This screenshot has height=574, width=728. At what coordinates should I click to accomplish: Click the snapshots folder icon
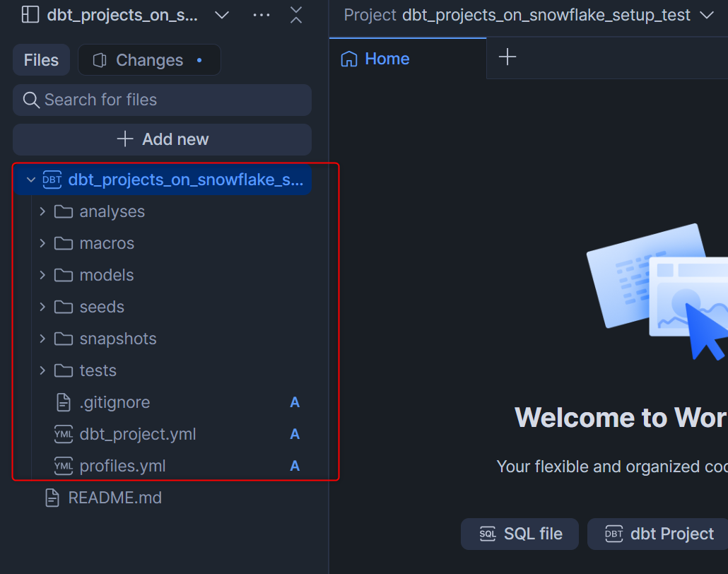coord(64,339)
